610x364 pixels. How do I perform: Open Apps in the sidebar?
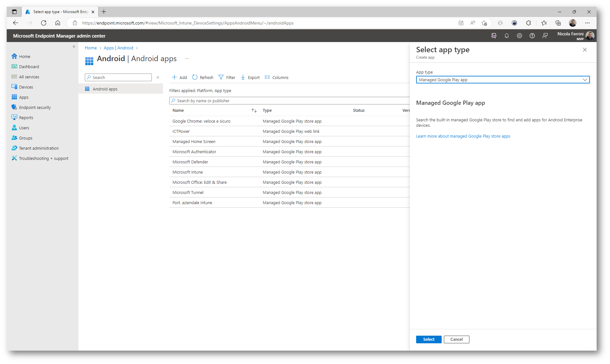pyautogui.click(x=20, y=97)
